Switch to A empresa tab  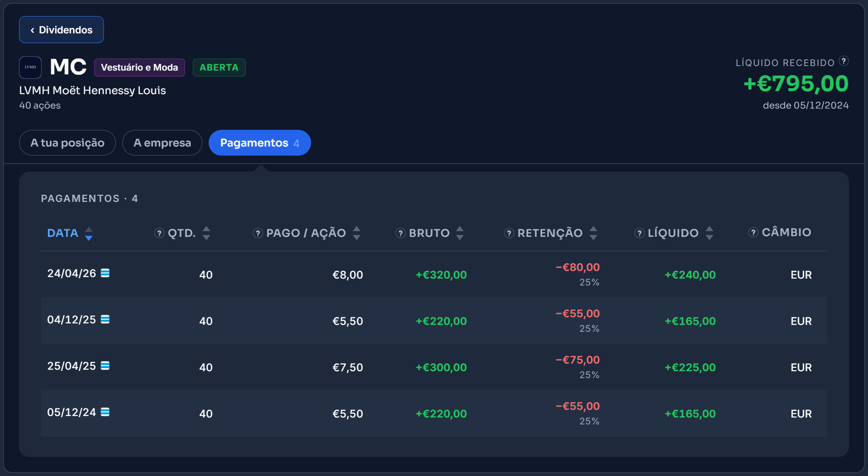[x=162, y=143]
